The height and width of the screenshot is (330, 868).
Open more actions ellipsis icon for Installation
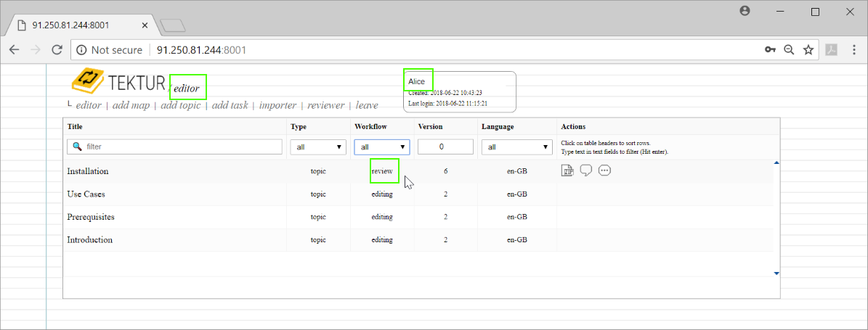coord(604,171)
